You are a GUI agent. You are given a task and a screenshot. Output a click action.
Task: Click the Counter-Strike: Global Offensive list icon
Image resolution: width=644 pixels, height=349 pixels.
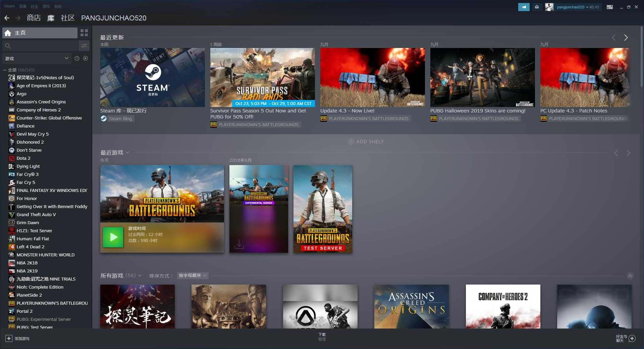[x=12, y=118]
